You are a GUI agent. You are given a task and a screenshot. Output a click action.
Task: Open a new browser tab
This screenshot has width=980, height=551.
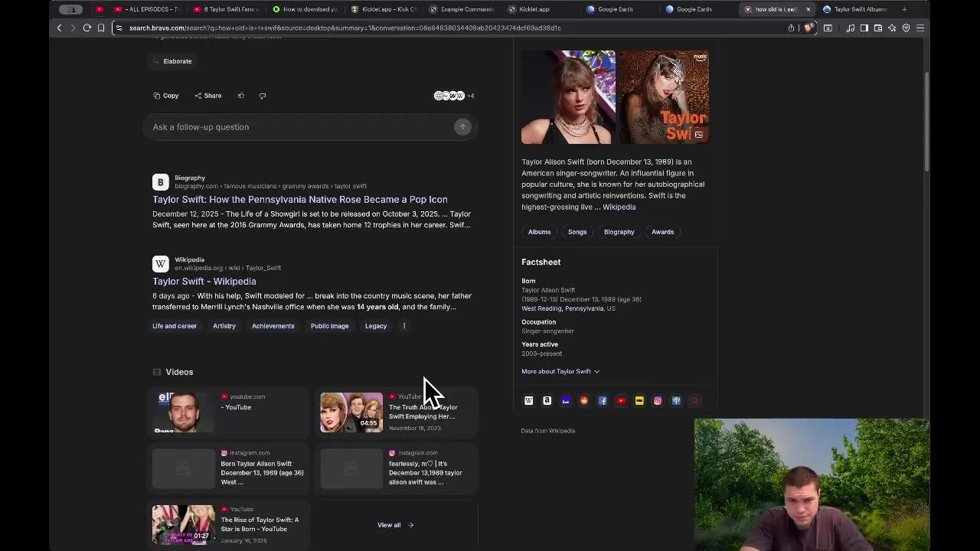(x=904, y=9)
